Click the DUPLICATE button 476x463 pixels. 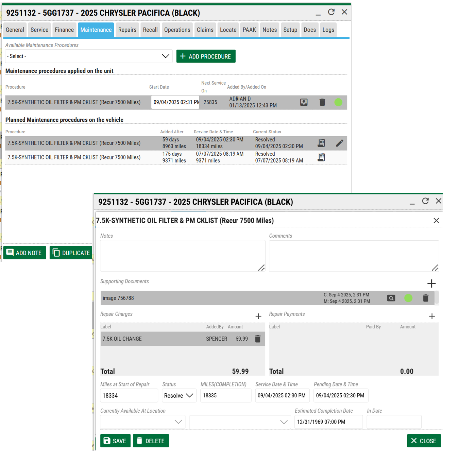click(71, 253)
